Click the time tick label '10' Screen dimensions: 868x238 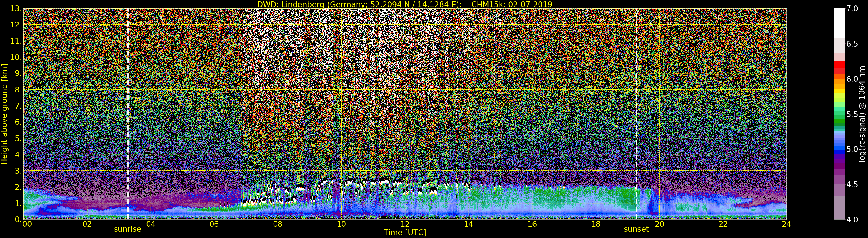pyautogui.click(x=341, y=224)
